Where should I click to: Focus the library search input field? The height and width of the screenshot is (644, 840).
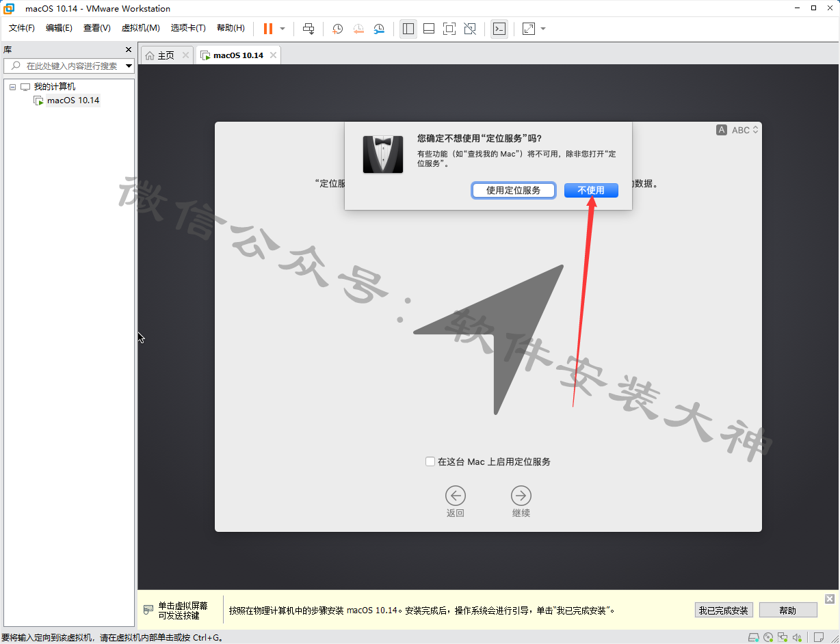[x=69, y=66]
